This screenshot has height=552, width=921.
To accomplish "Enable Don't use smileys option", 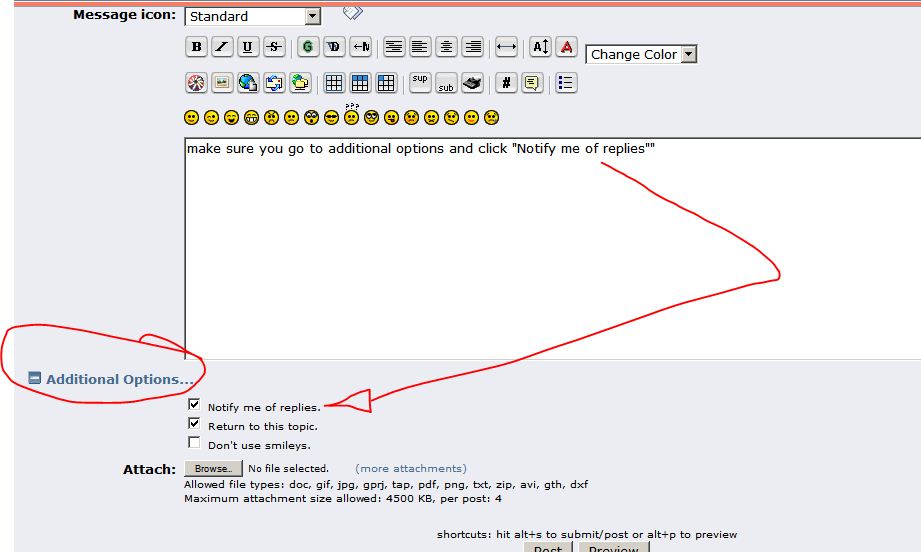I will click(x=194, y=443).
